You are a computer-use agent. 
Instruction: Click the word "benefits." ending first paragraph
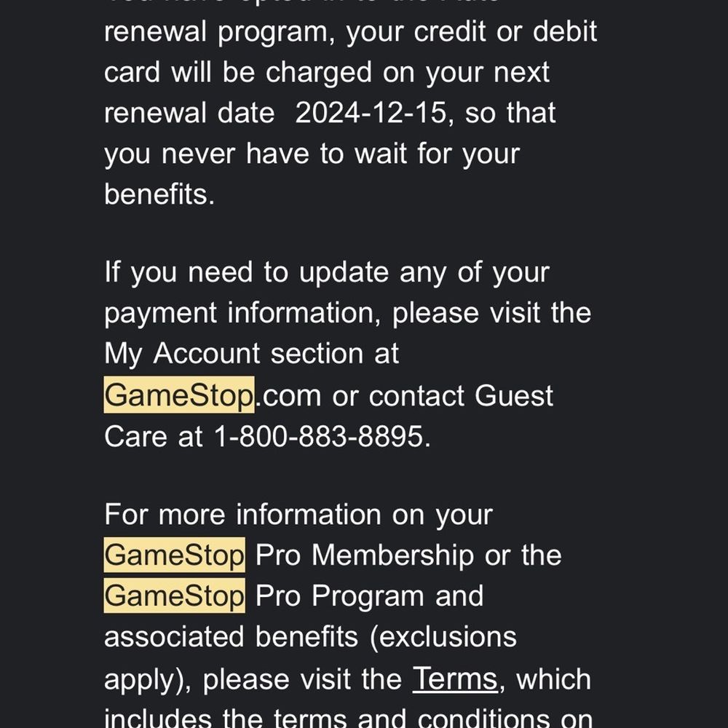pyautogui.click(x=159, y=194)
